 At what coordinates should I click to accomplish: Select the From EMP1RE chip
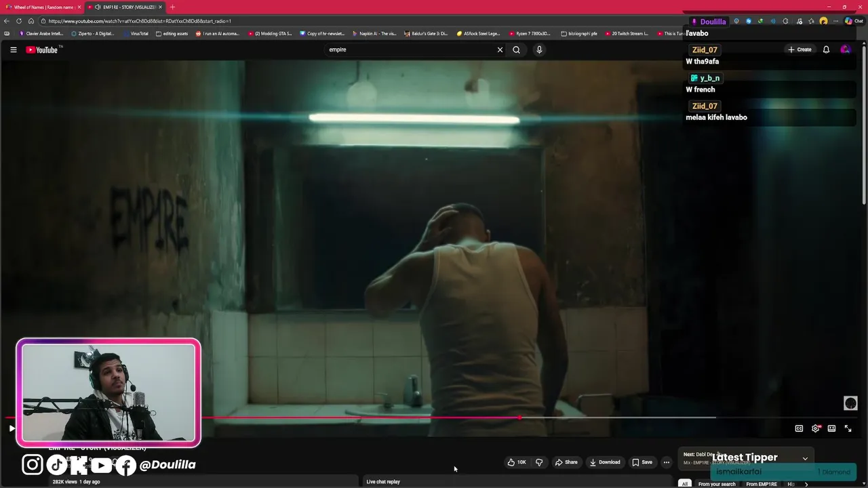point(762,484)
